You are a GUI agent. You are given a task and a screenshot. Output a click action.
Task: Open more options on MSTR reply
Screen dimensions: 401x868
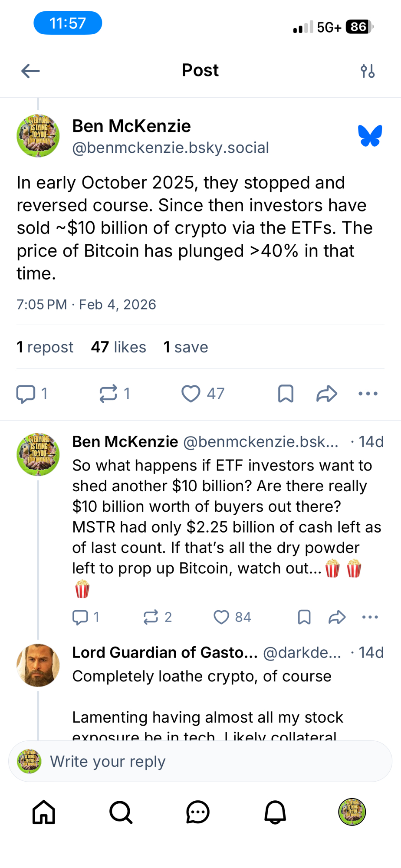370,617
